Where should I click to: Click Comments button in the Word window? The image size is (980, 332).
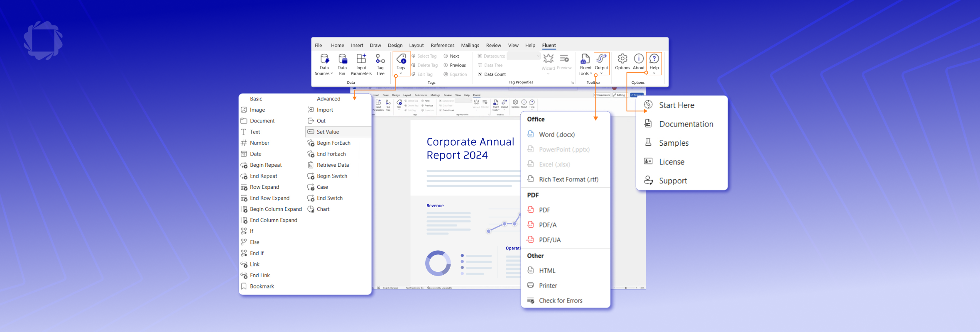pyautogui.click(x=602, y=95)
